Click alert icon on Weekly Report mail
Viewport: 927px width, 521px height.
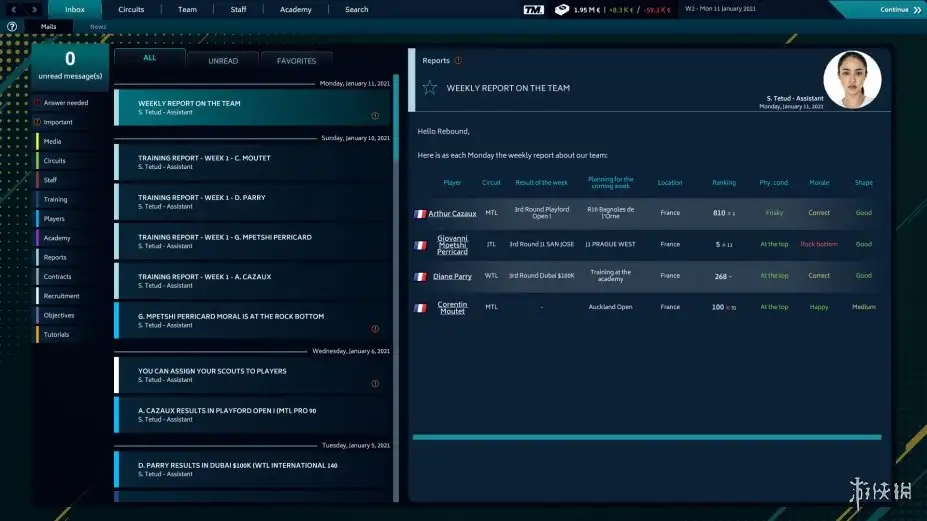(x=375, y=116)
